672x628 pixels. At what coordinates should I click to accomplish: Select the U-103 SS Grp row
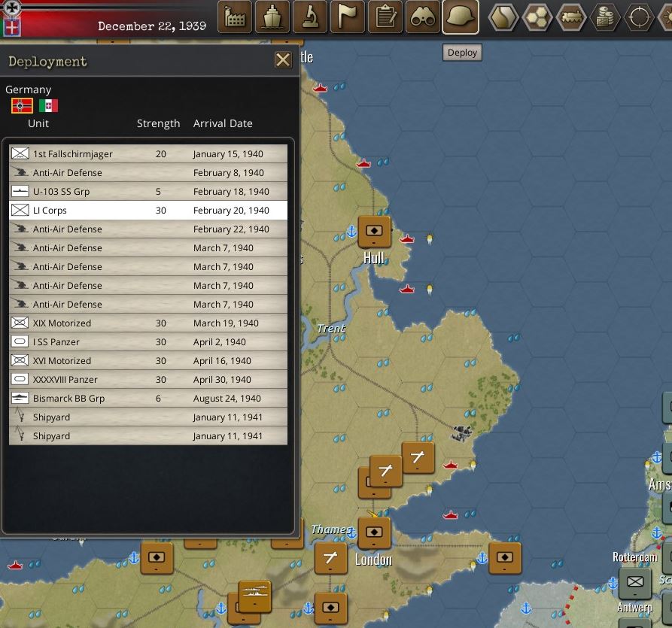pos(148,192)
